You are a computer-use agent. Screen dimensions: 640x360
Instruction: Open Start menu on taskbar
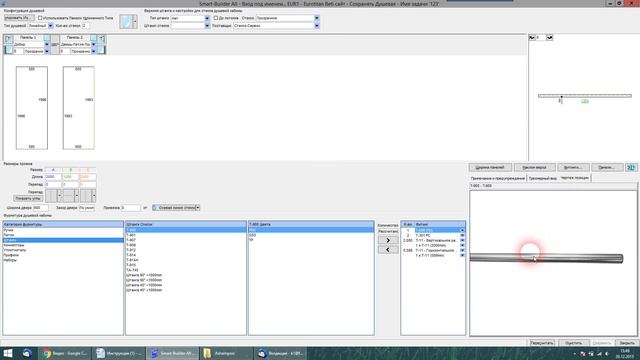8,353
